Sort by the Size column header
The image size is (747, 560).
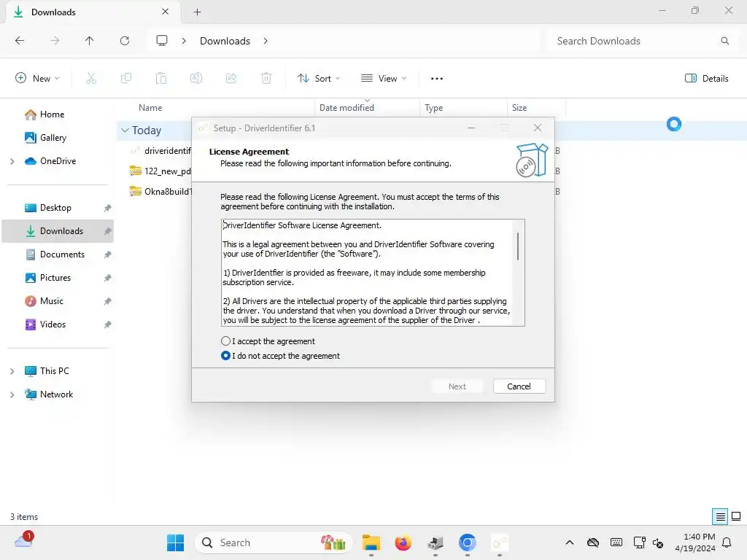pos(519,108)
